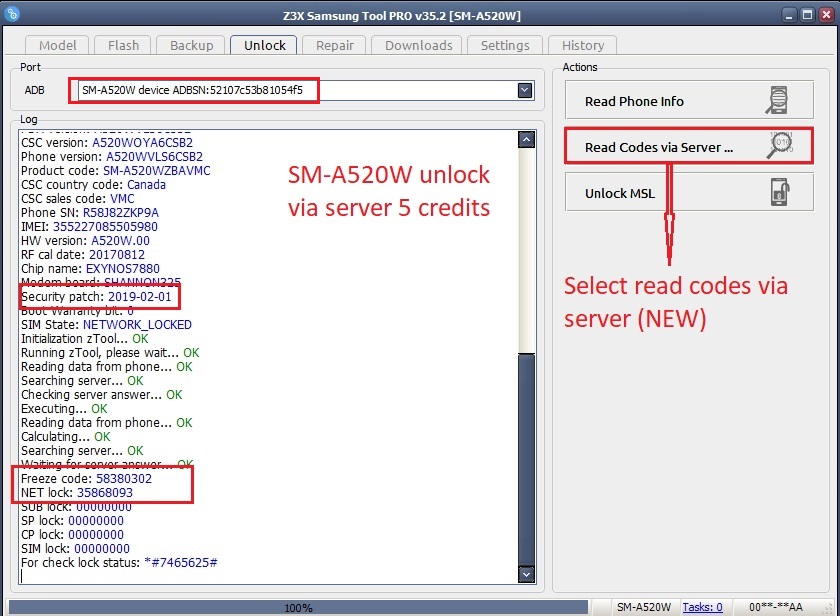Click the Calculating... OK line
The image size is (840, 616).
(65, 437)
